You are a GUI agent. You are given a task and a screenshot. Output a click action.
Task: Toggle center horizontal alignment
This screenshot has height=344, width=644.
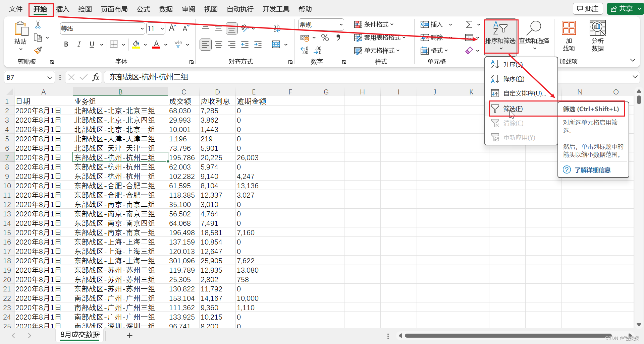click(219, 44)
